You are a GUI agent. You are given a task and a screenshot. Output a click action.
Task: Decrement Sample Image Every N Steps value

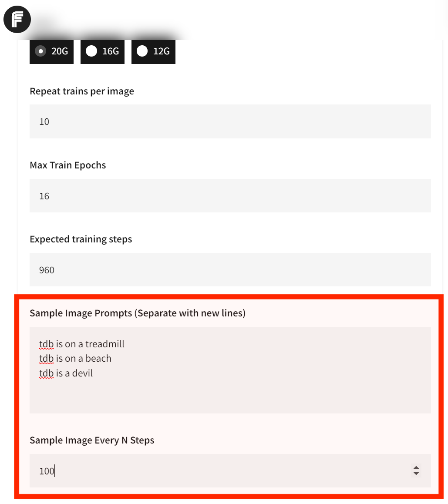[x=416, y=474]
